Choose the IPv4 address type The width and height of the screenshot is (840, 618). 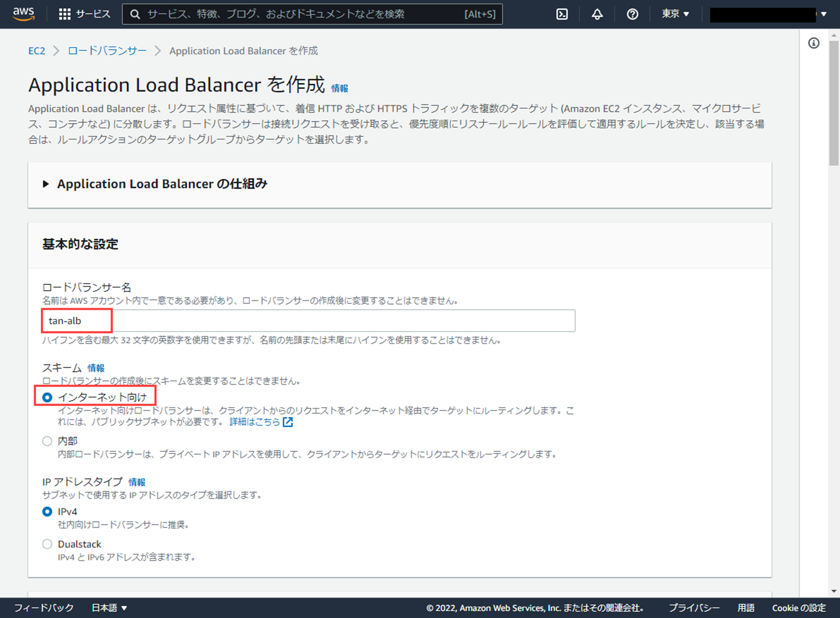[x=47, y=512]
